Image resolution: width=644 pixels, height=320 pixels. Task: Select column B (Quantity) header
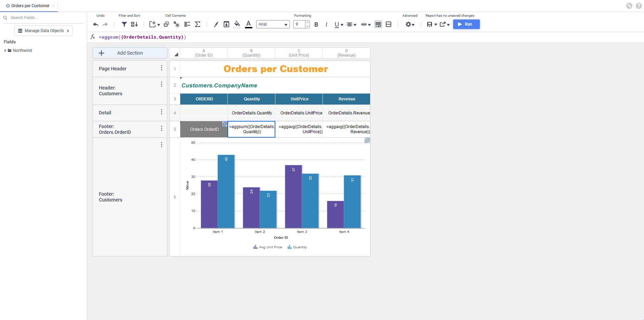pos(251,53)
